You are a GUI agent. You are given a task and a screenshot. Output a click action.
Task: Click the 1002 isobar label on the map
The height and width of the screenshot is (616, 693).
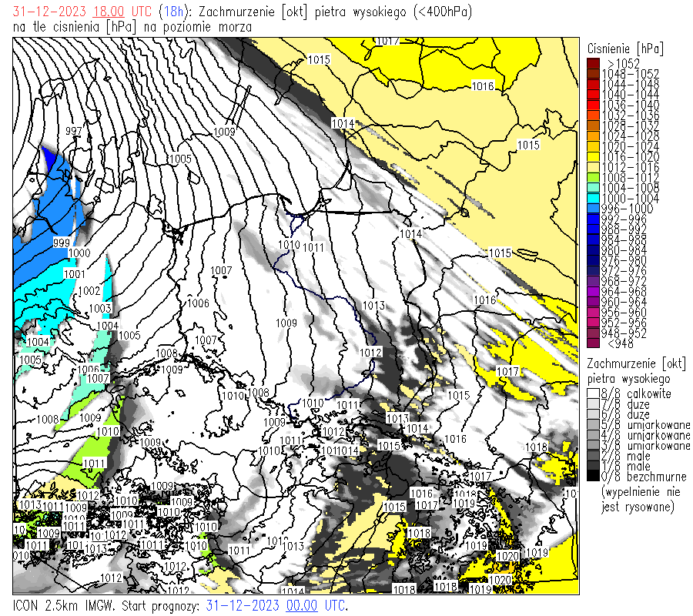coord(89,291)
